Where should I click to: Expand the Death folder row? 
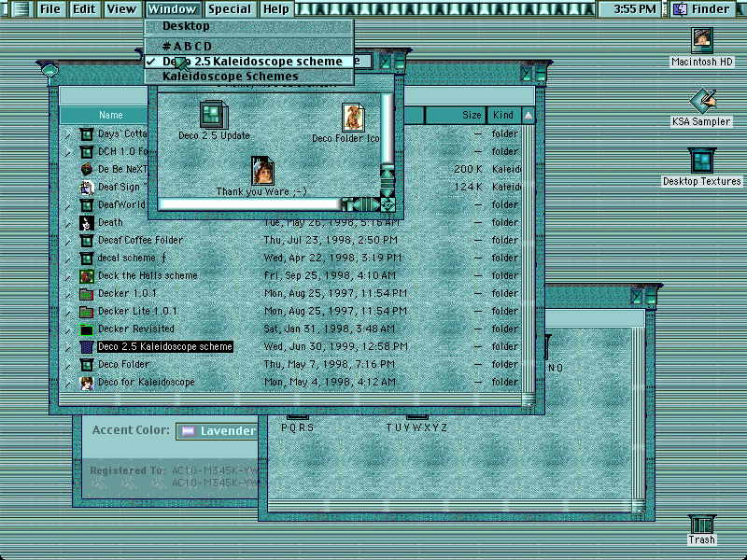tap(67, 223)
